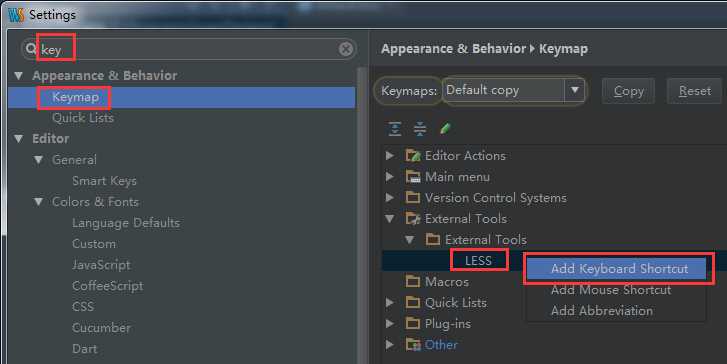Expand the Plug-ins keymap node
The width and height of the screenshot is (727, 364).
point(390,323)
